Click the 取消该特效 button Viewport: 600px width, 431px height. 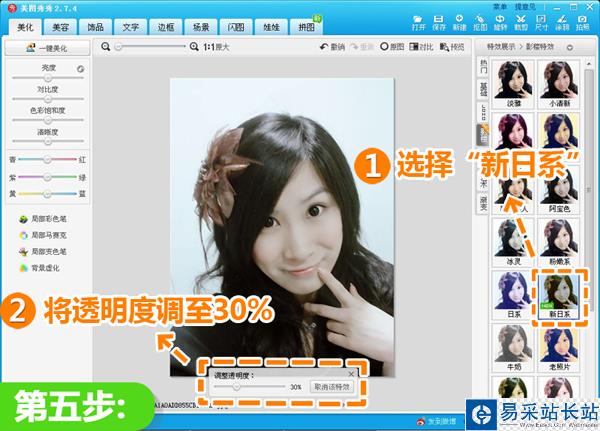point(331,387)
